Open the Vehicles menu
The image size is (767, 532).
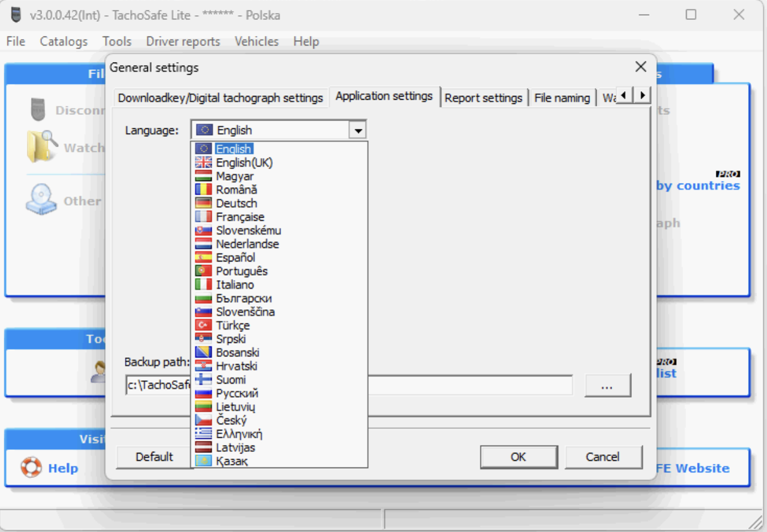[256, 41]
